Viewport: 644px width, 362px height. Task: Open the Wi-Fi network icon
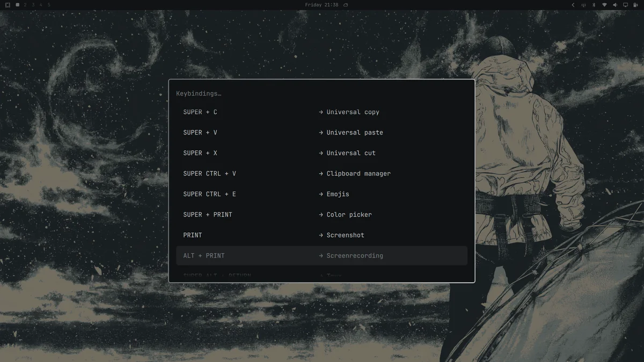pyautogui.click(x=604, y=5)
